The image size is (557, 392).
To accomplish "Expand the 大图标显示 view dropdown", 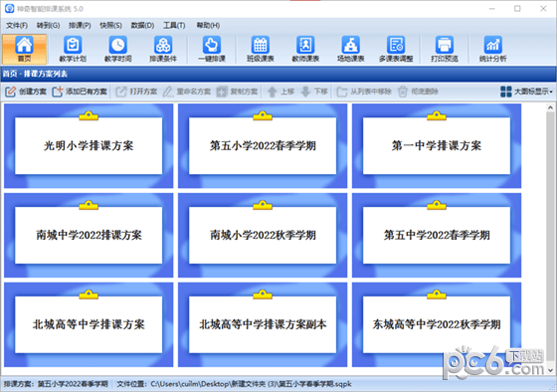I will pyautogui.click(x=526, y=92).
